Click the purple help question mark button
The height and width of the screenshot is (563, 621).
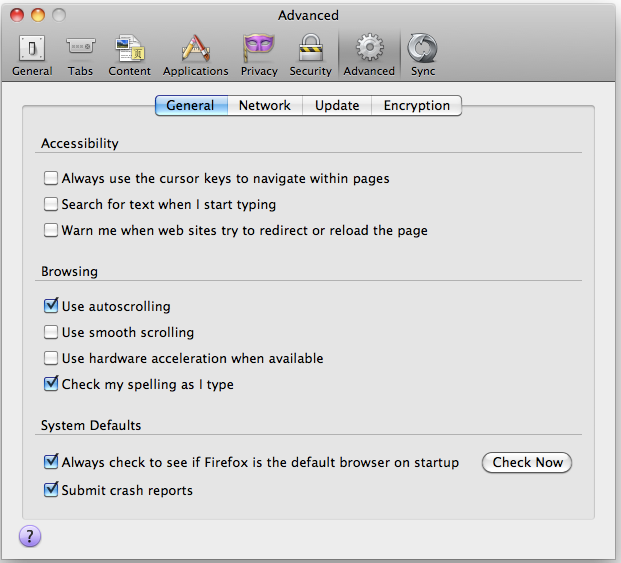(x=30, y=536)
